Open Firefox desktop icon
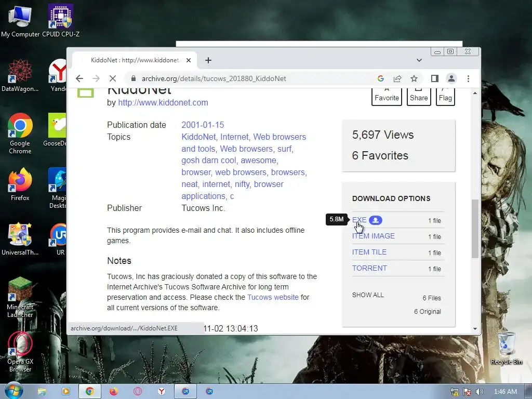Screen dimensions: 532x399 pos(20,184)
